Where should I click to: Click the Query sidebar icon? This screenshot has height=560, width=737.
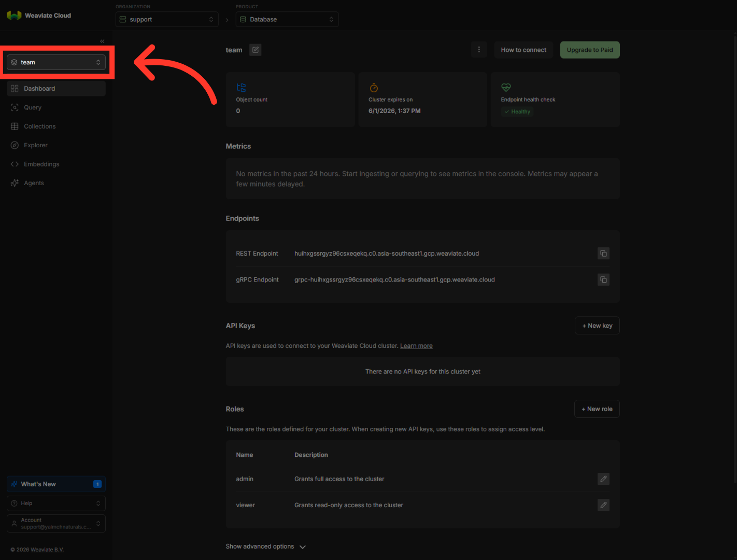15,107
